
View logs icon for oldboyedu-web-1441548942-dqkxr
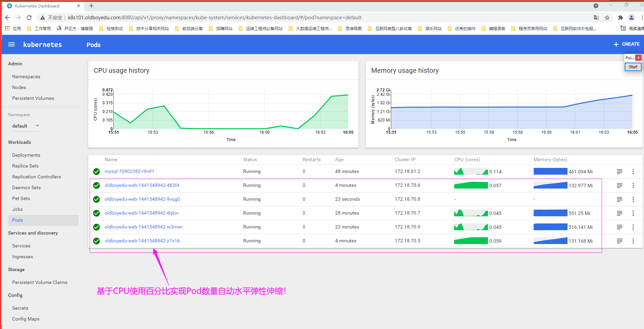click(619, 213)
